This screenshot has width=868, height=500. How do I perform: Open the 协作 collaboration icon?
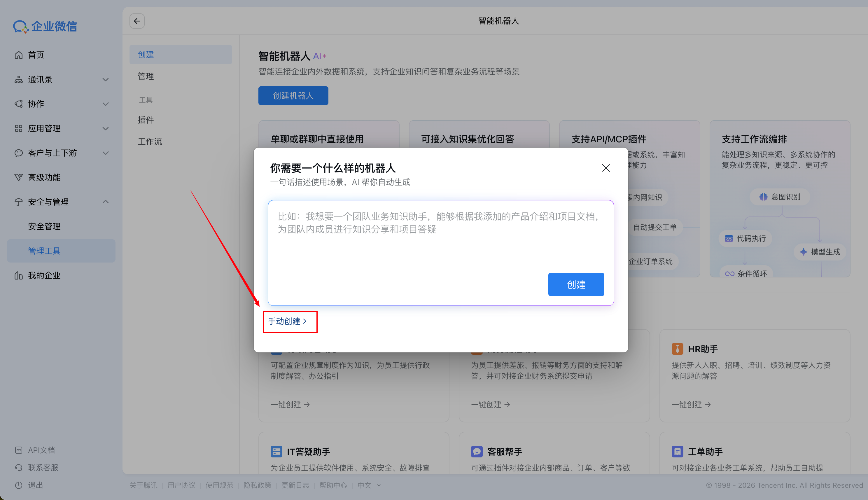coord(19,104)
